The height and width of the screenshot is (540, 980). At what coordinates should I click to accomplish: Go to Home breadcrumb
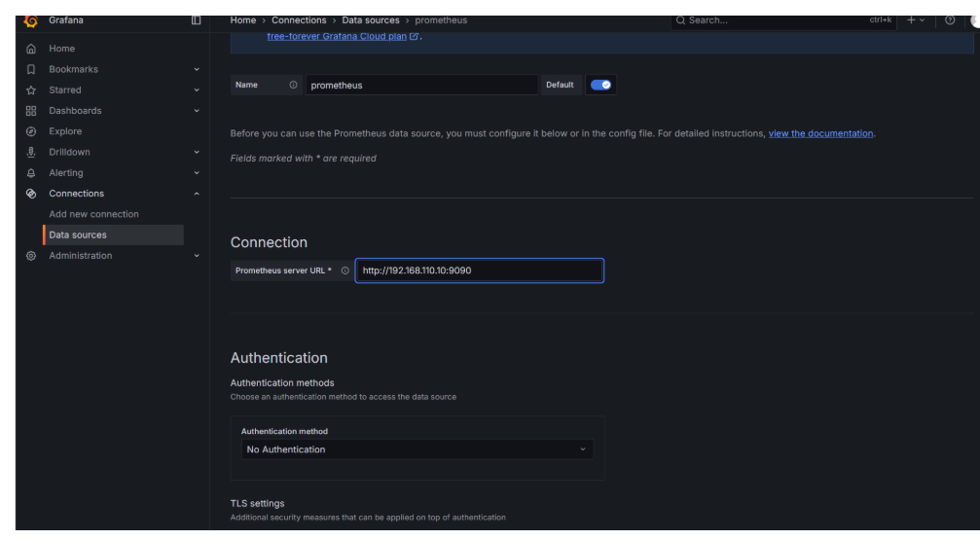(x=243, y=20)
